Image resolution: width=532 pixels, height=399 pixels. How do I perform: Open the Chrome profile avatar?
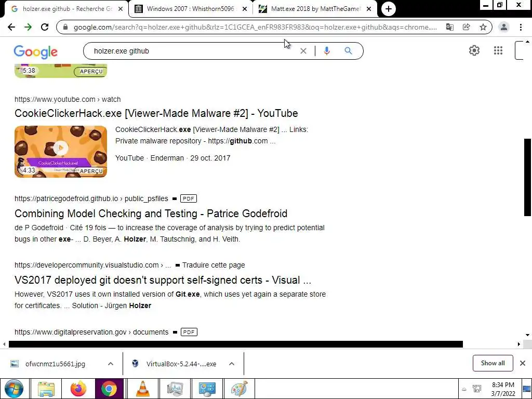[504, 27]
